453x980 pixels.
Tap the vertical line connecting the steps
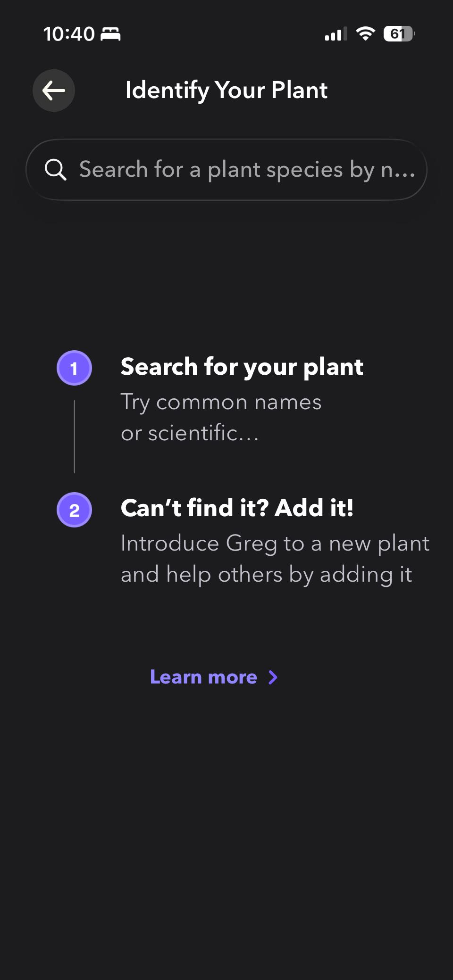[75, 436]
